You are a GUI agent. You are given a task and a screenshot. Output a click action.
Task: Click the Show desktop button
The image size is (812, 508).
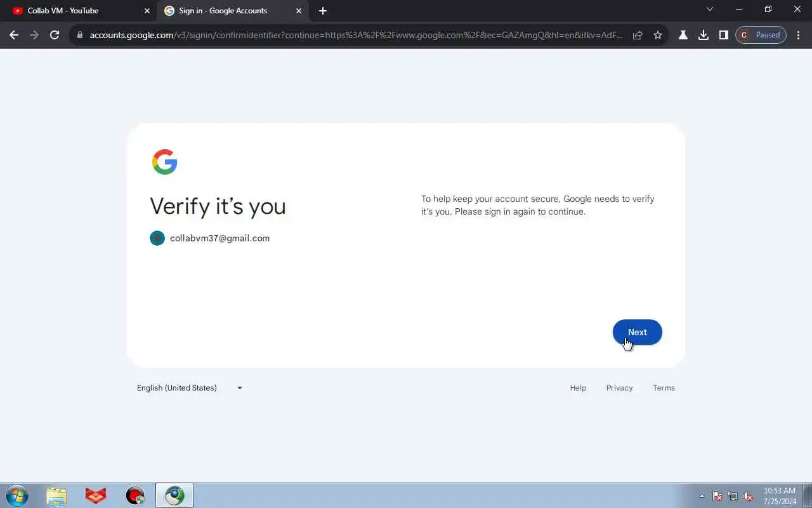click(808, 495)
